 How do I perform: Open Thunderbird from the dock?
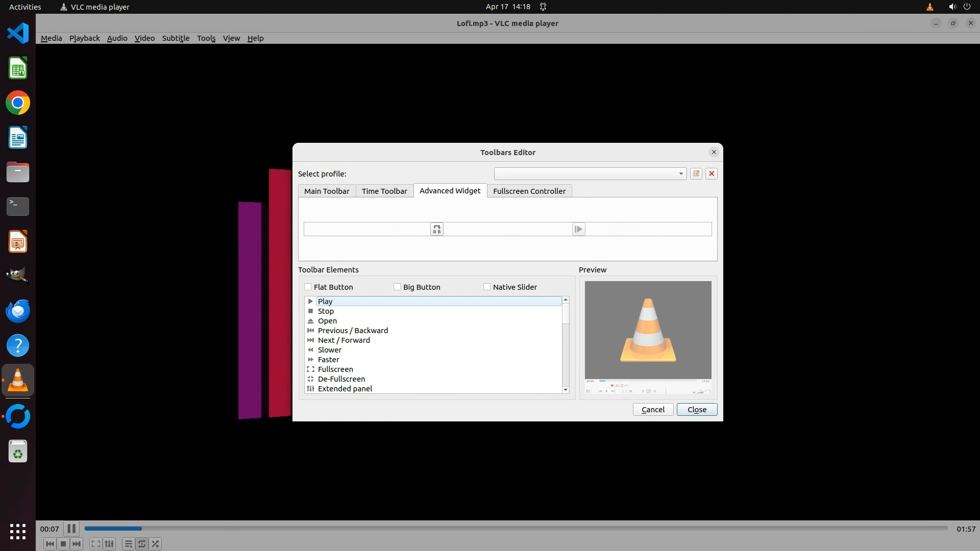point(18,311)
